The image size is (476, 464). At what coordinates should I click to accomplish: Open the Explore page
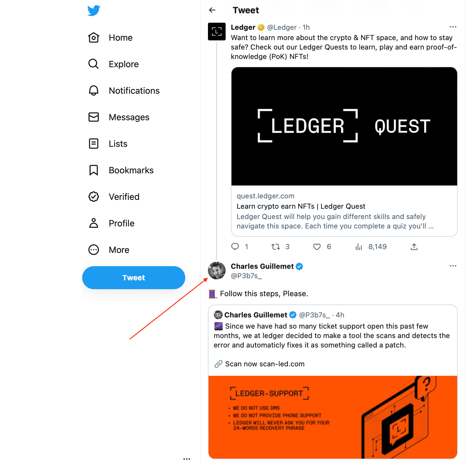click(123, 64)
